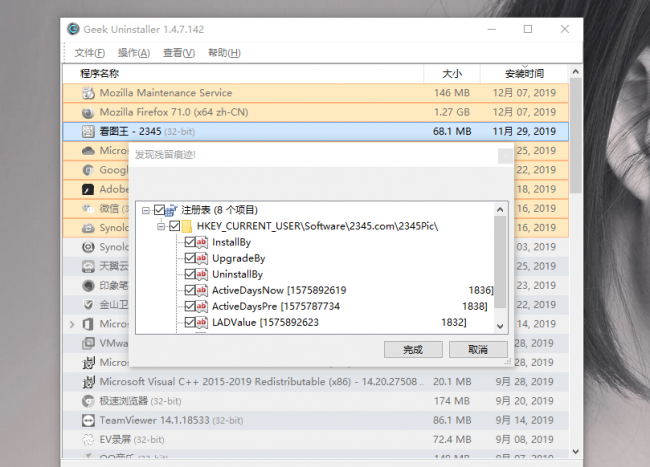Click the ab value icon beside UninstallBy
The width and height of the screenshot is (650, 467).
201,274
